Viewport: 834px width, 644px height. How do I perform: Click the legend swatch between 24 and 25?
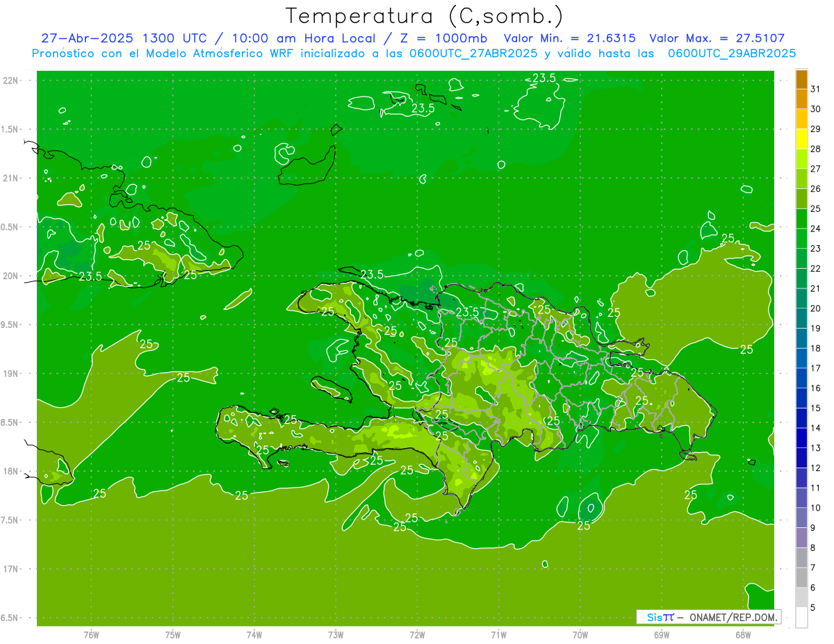click(x=801, y=219)
